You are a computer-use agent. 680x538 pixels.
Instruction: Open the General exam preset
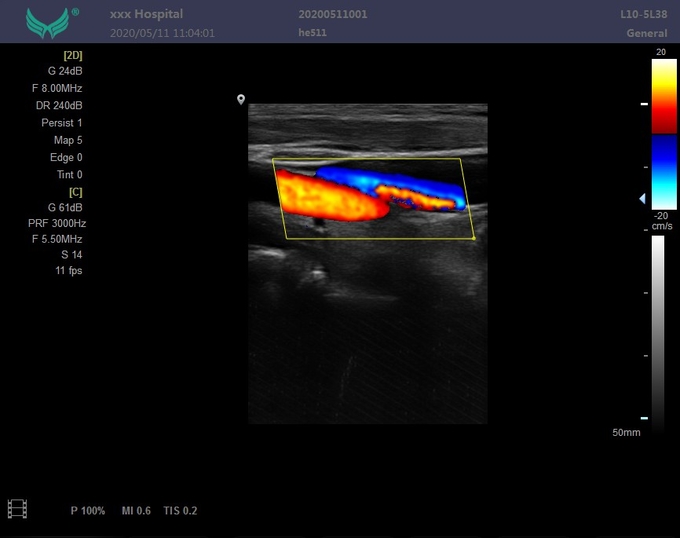647,33
